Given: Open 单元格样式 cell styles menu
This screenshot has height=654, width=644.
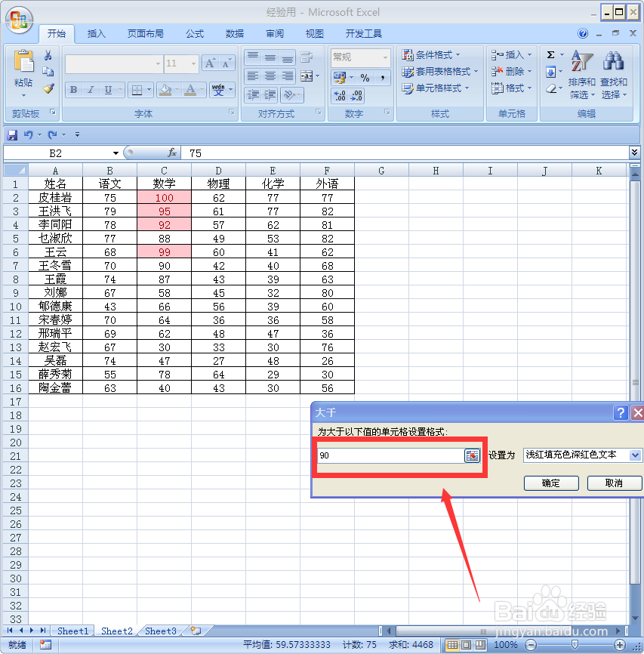Looking at the screenshot, I should point(436,88).
